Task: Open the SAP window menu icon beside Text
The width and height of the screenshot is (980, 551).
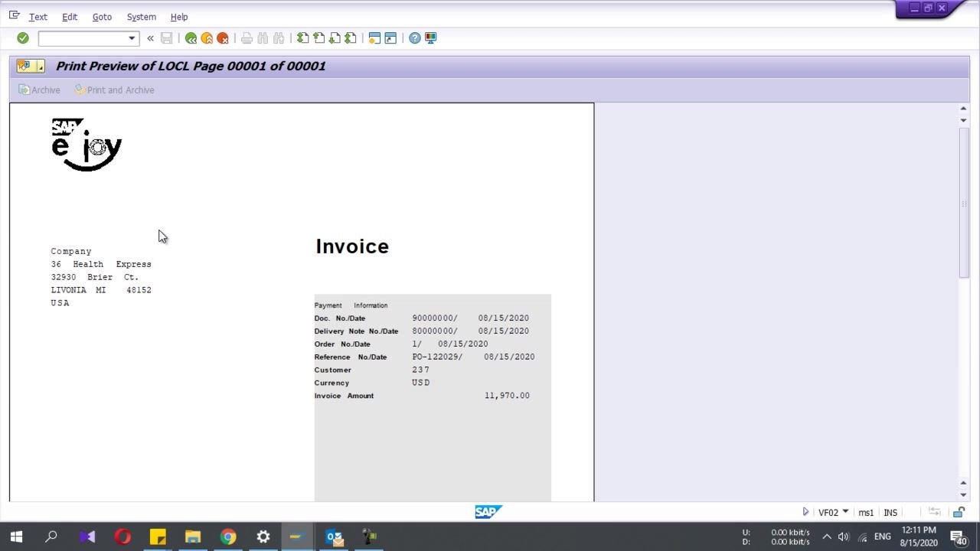Action: click(x=15, y=15)
